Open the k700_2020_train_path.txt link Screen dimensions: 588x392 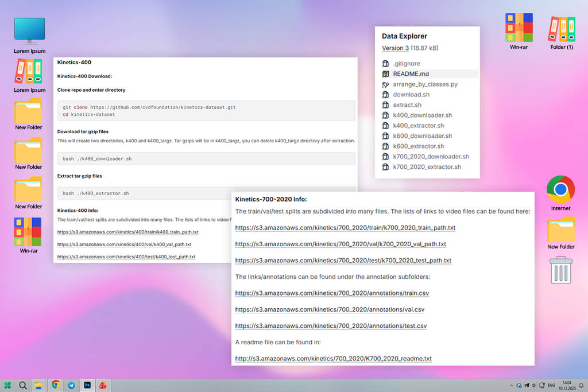tap(345, 227)
